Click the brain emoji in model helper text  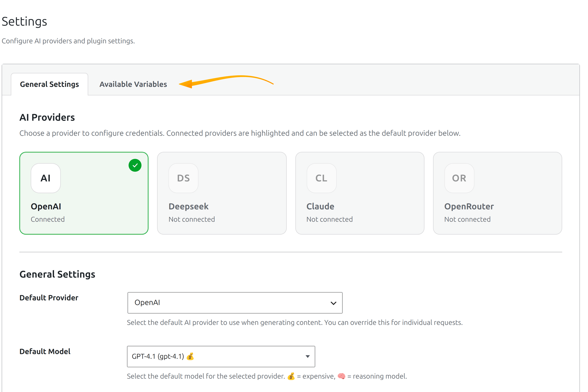point(342,376)
